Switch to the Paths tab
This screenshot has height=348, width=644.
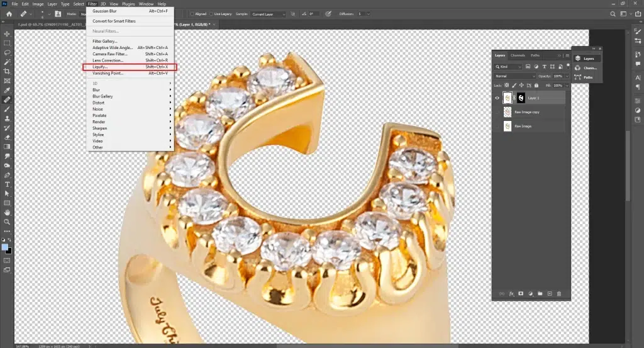pyautogui.click(x=535, y=55)
